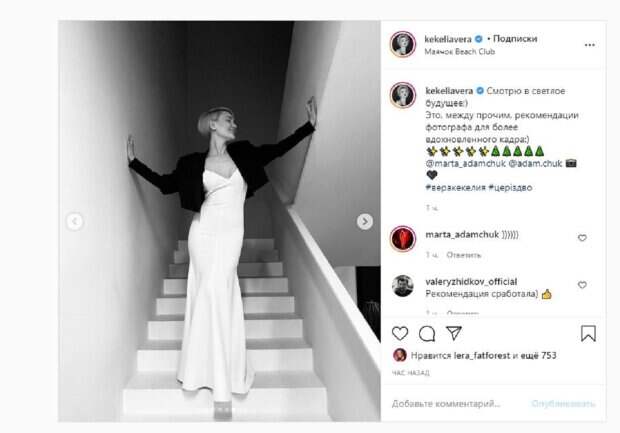Save post with the bookmark icon
The image size is (620, 433).
coord(588,333)
